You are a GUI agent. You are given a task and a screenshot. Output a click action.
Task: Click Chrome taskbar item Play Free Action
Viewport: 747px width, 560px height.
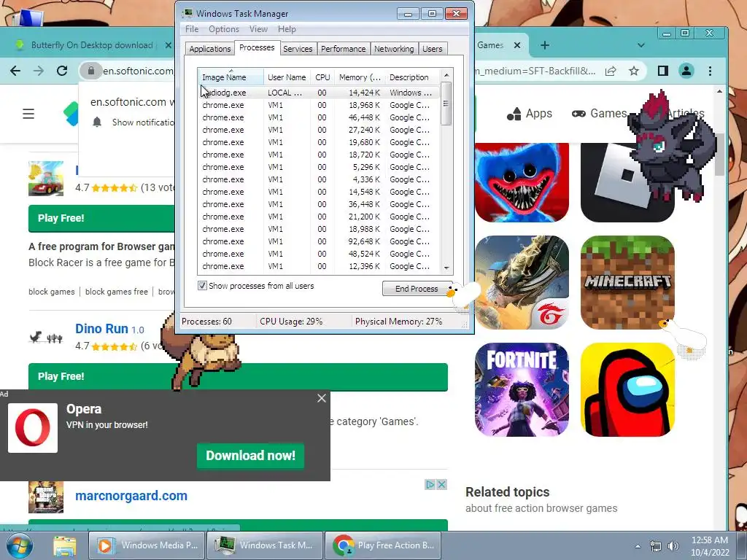pos(383,545)
